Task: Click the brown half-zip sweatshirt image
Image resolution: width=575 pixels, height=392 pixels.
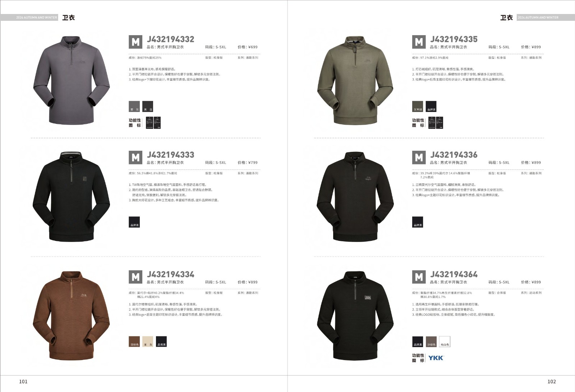Action: coord(72,316)
